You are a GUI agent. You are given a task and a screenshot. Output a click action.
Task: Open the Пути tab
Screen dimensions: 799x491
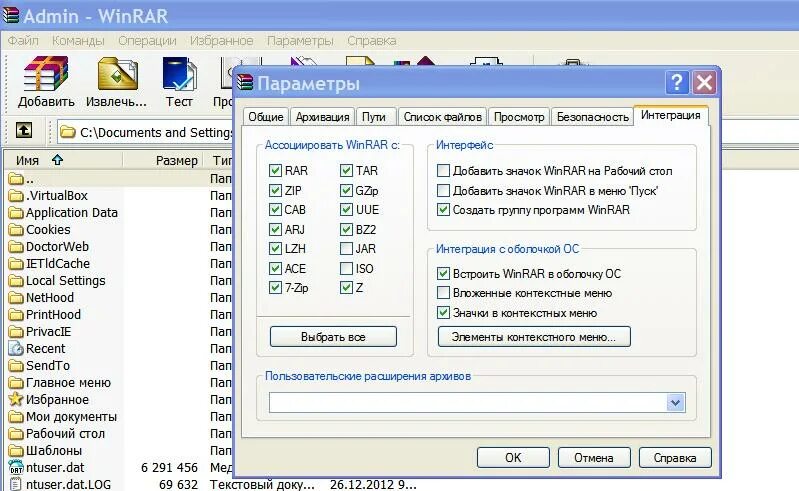(x=374, y=117)
